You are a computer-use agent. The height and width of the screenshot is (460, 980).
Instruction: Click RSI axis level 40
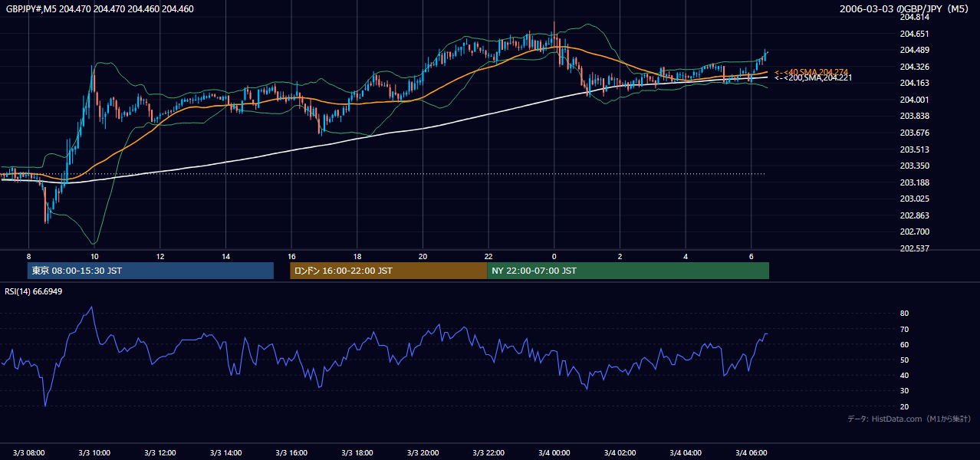[x=904, y=375]
